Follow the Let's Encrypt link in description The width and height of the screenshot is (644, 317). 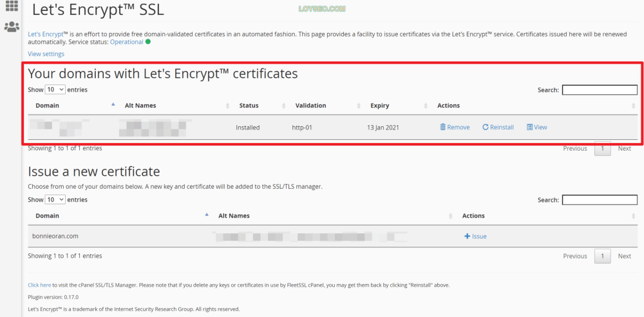tap(45, 34)
